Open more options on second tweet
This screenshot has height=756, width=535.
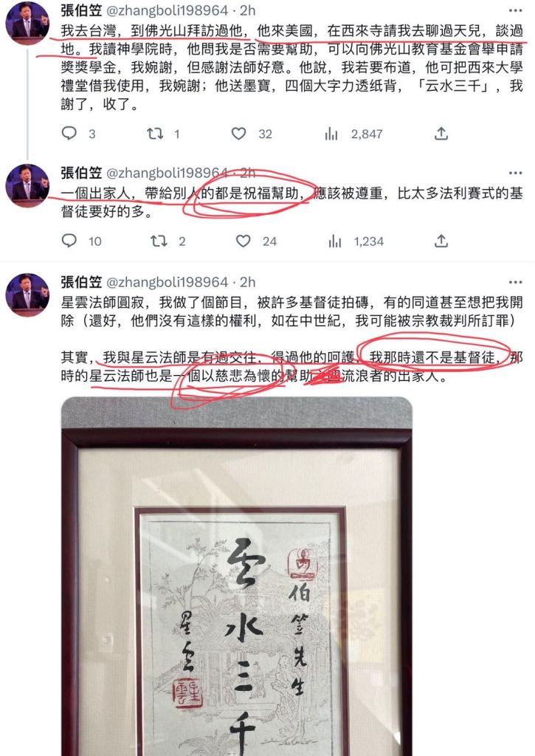[x=515, y=173]
